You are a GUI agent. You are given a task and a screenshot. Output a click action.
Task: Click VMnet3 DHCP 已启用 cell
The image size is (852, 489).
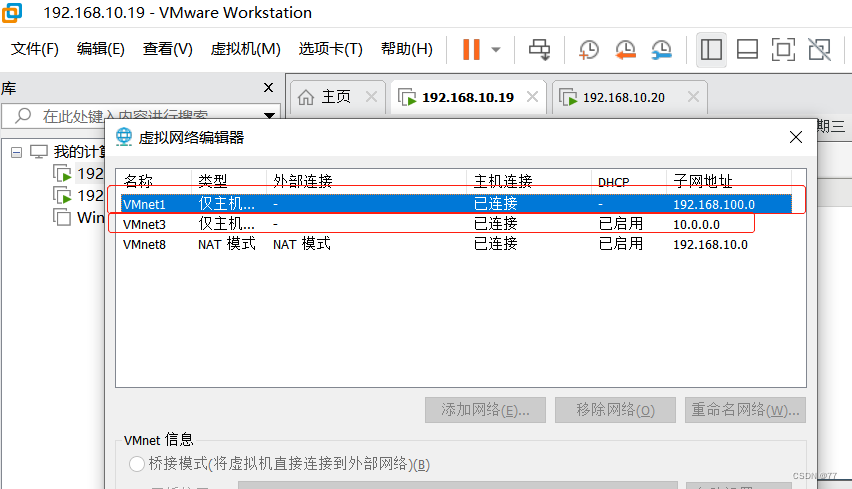[x=621, y=224]
